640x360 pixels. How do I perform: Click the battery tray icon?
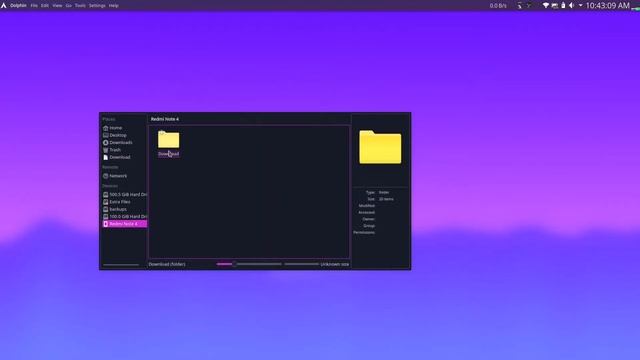click(563, 5)
